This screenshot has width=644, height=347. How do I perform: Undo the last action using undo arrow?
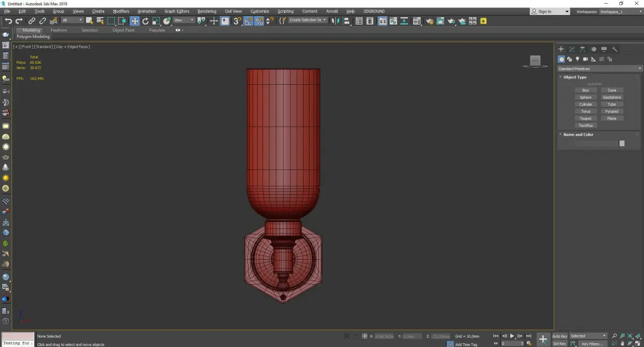(9, 21)
